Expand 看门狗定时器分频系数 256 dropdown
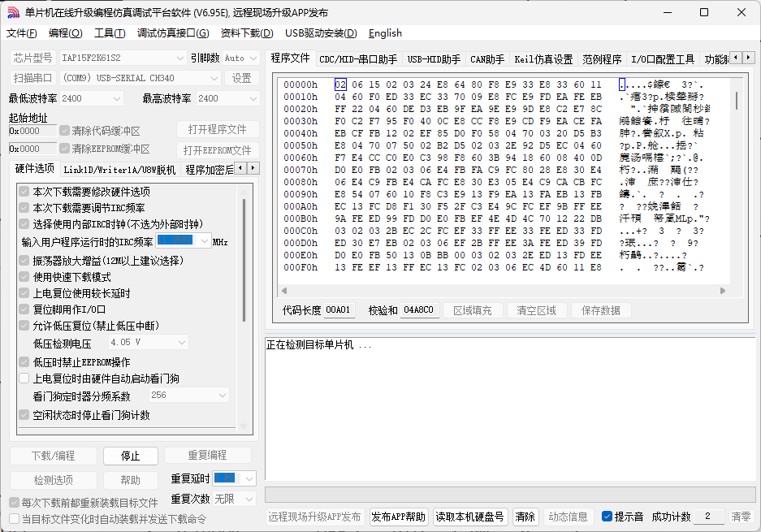 point(223,395)
